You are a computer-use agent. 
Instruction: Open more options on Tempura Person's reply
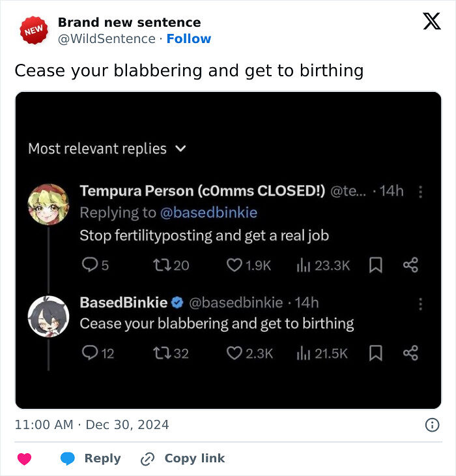coord(421,192)
